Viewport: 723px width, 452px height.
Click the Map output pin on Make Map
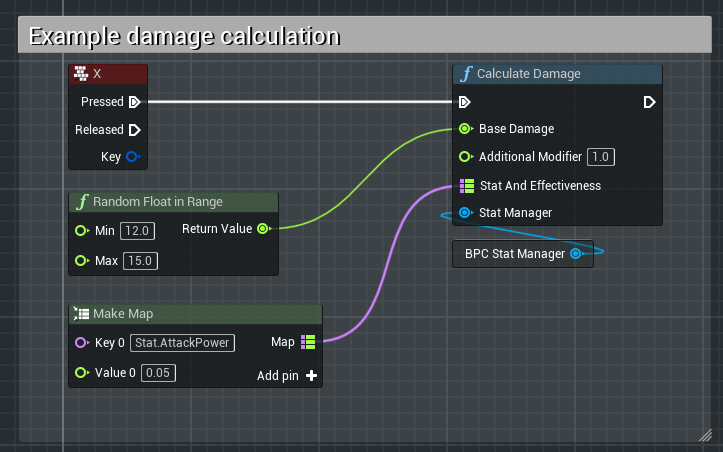pyautogui.click(x=308, y=342)
